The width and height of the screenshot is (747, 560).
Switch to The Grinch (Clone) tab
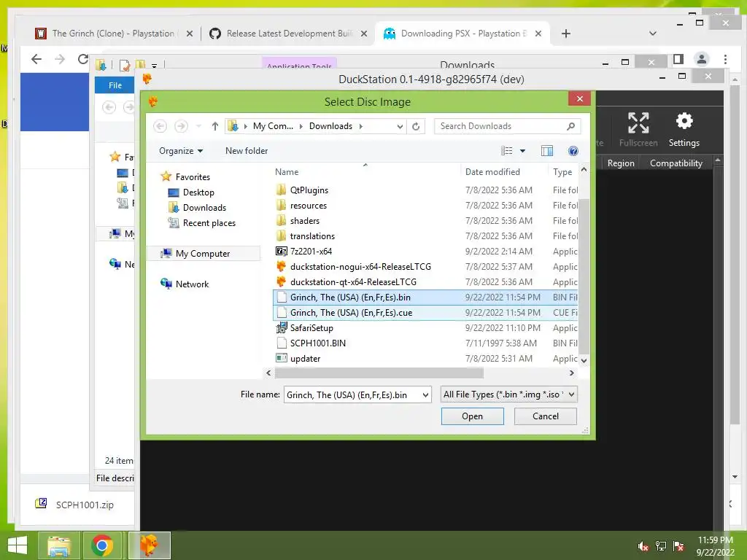[x=113, y=34]
